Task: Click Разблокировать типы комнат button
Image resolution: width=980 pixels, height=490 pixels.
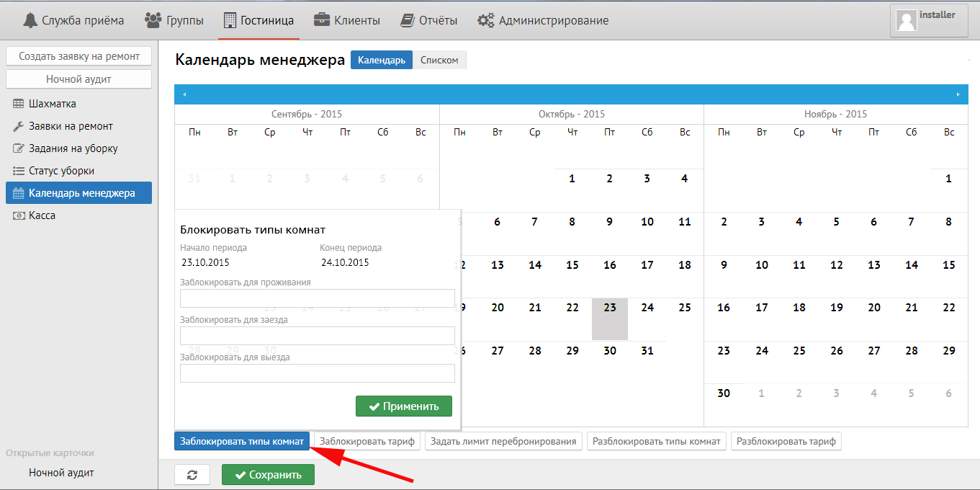Action: tap(657, 441)
